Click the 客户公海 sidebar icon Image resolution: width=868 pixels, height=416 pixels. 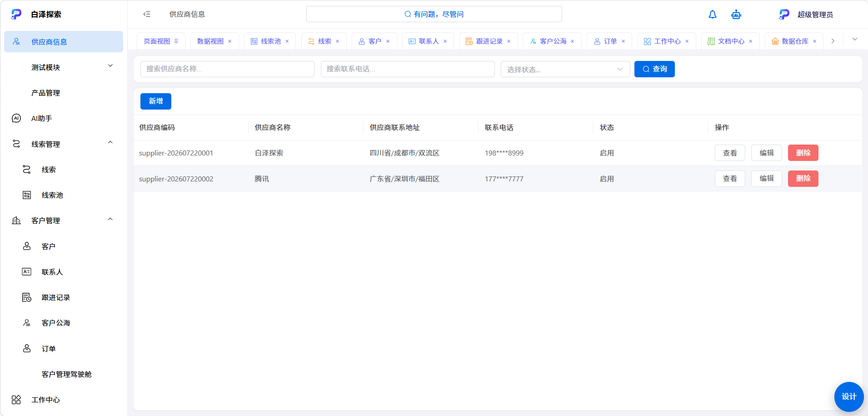tap(27, 323)
